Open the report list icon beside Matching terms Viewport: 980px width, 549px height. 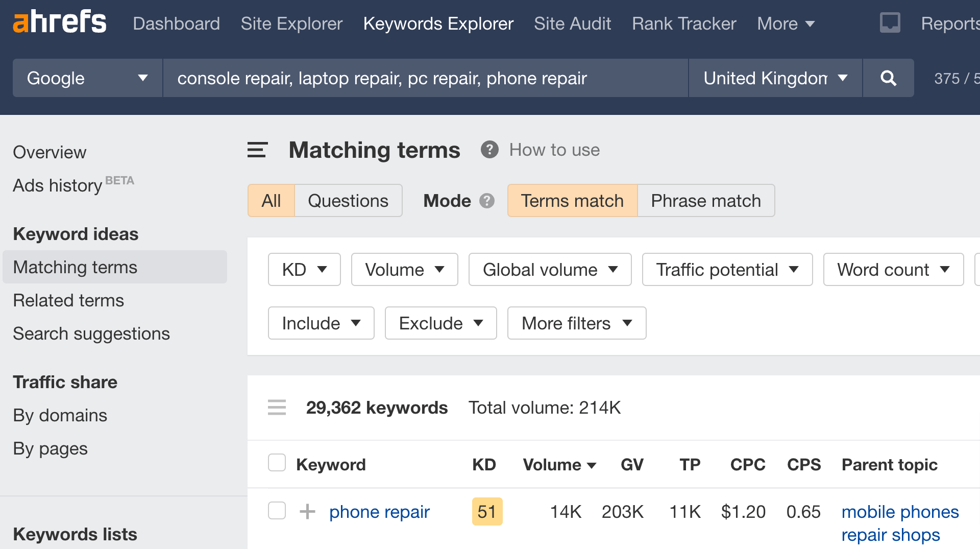click(x=257, y=150)
